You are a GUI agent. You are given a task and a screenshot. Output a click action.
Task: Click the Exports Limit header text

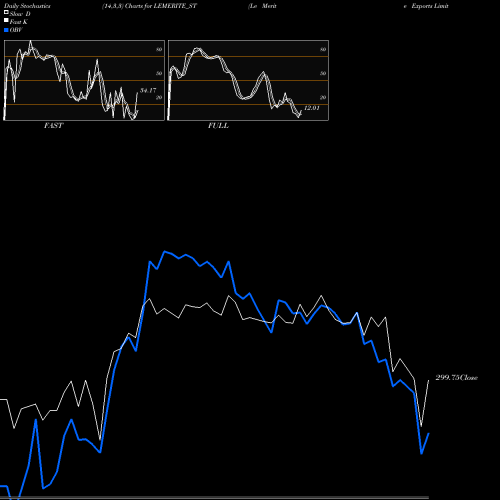430,6
